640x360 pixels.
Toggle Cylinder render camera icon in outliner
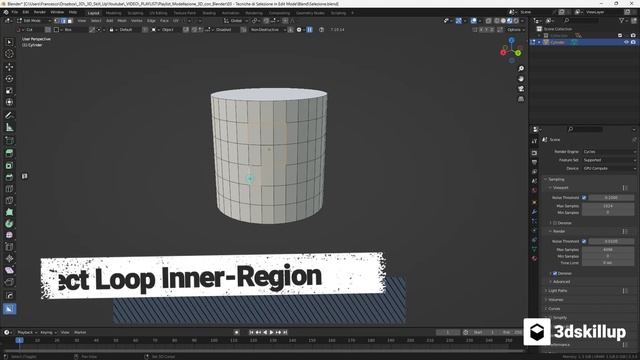(x=633, y=42)
